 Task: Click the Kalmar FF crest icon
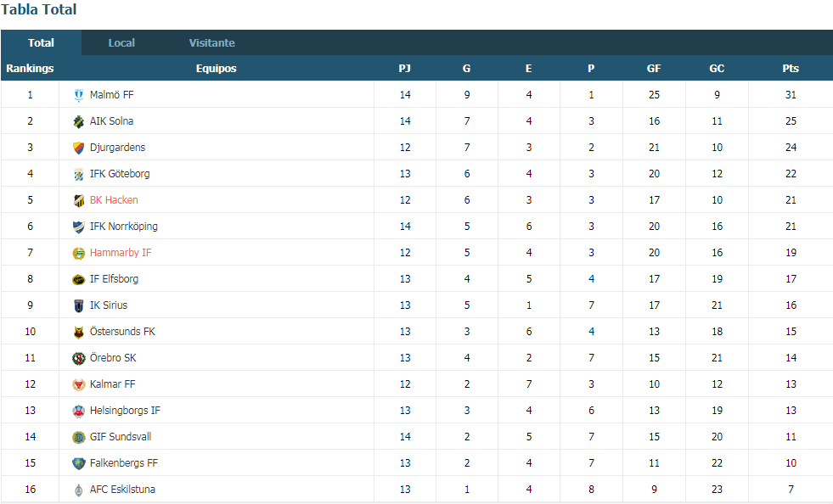click(79, 384)
